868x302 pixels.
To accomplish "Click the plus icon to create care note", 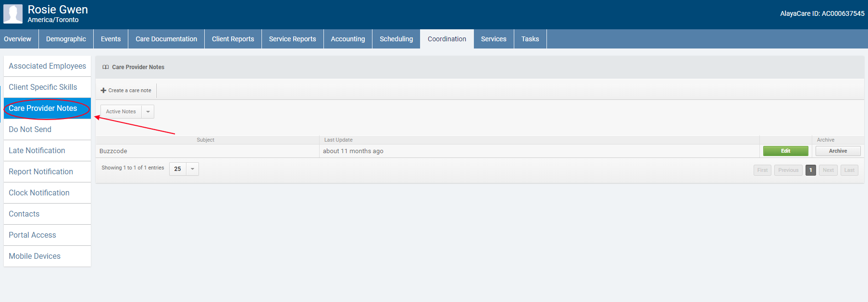I will point(103,90).
